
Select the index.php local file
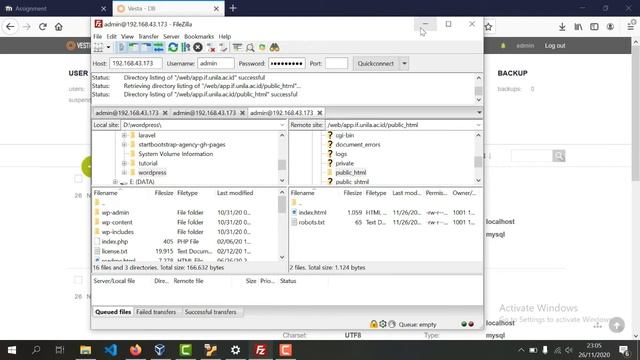(115, 242)
